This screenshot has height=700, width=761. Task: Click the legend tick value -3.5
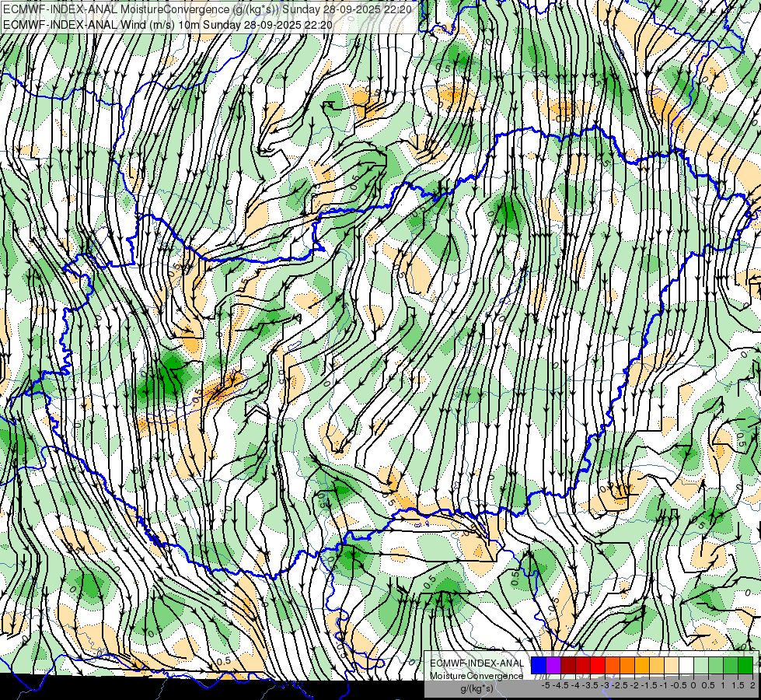(x=590, y=685)
